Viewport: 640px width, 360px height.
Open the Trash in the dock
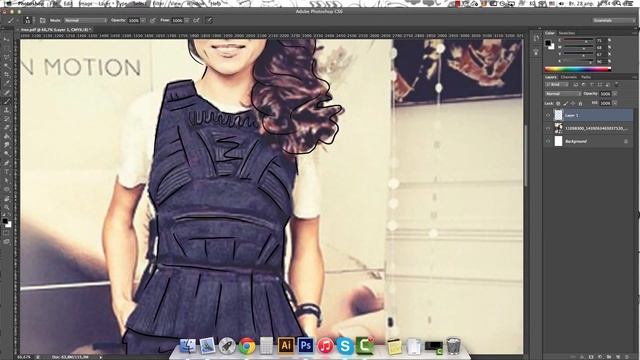click(453, 346)
